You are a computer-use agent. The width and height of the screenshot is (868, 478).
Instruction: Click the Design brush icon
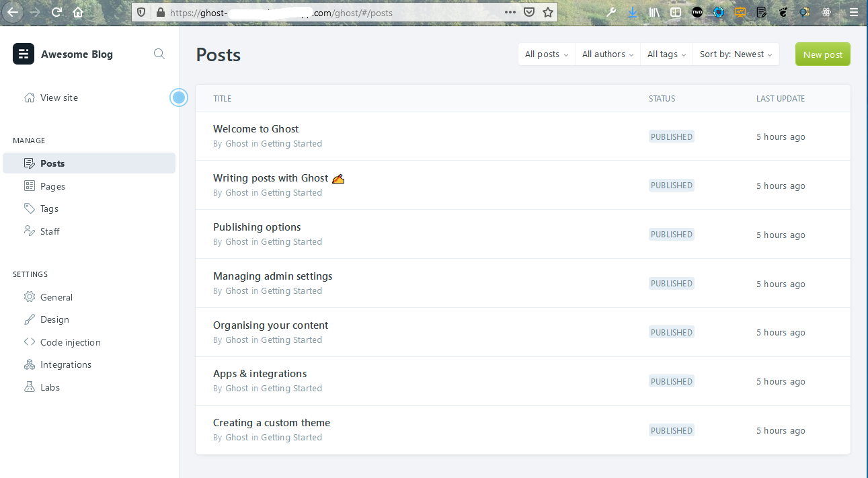click(30, 319)
